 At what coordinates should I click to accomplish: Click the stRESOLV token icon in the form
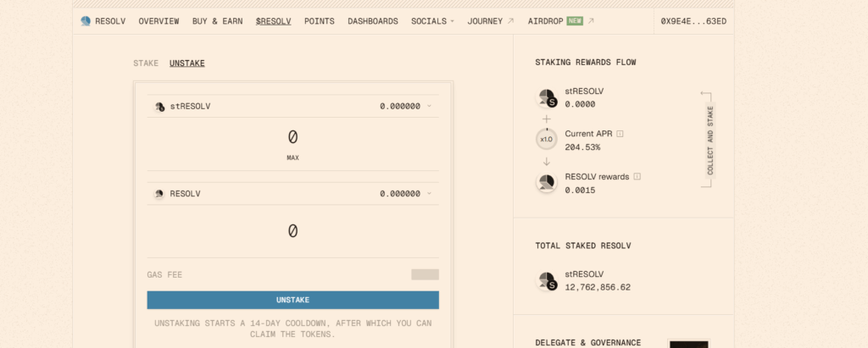(x=159, y=106)
